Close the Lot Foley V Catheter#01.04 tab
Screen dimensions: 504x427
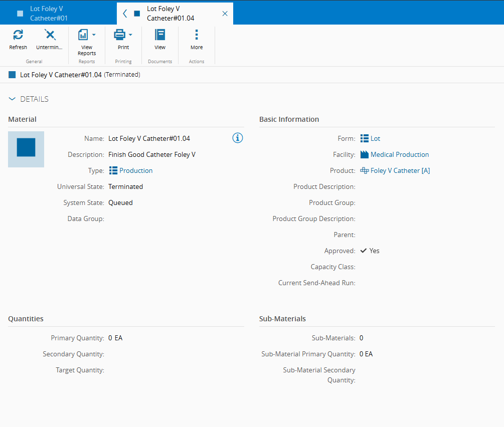coord(225,14)
